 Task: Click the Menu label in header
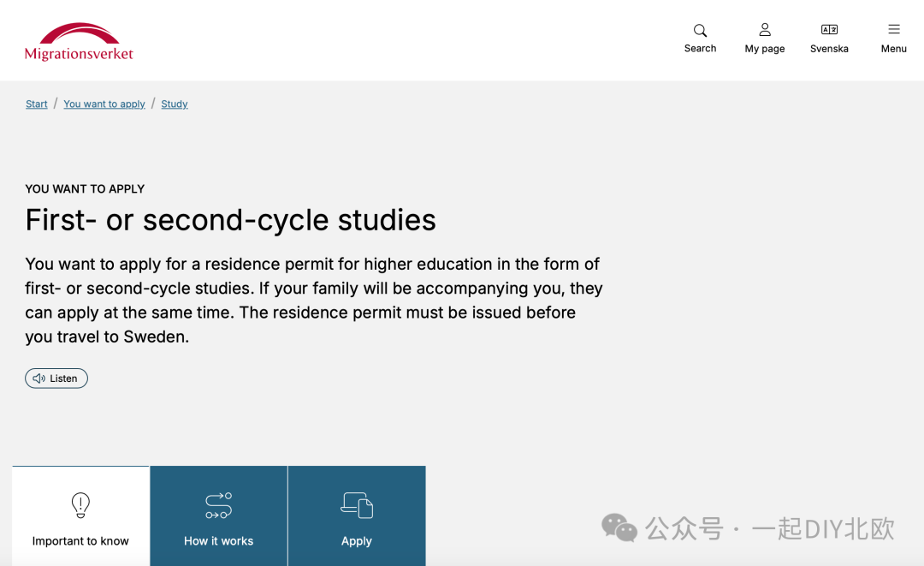point(894,49)
